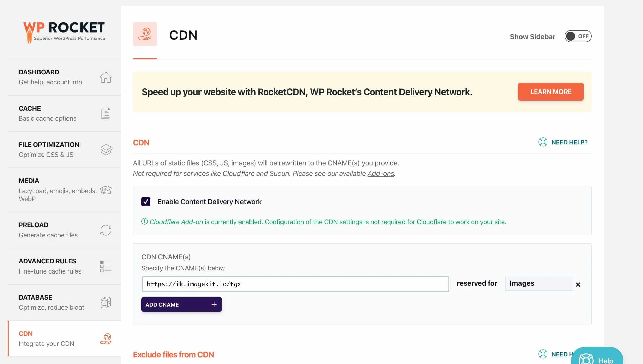Viewport: 643px width, 364px height.
Task: Open the Dashboard home icon in sidebar
Action: 106,78
